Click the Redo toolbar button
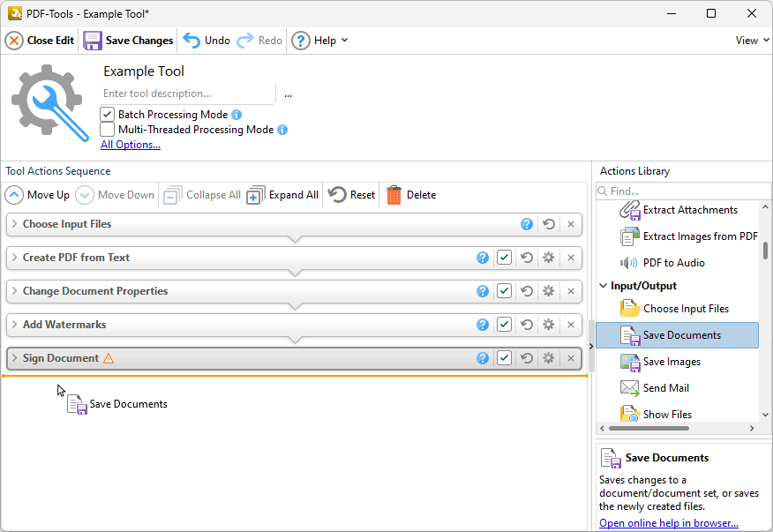The width and height of the screenshot is (773, 532). (259, 41)
